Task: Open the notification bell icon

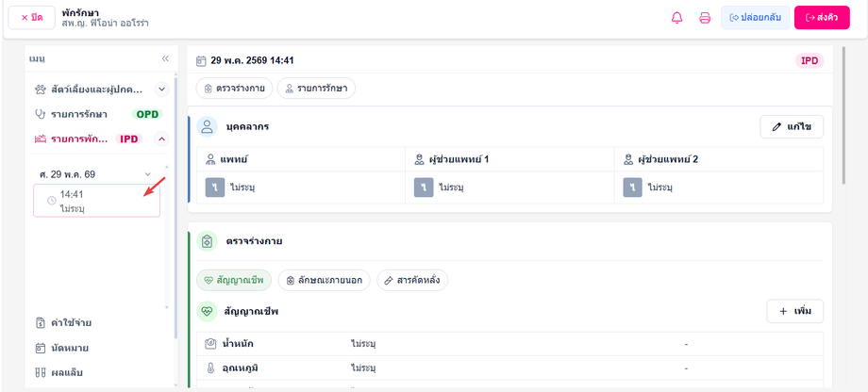Action: [676, 18]
